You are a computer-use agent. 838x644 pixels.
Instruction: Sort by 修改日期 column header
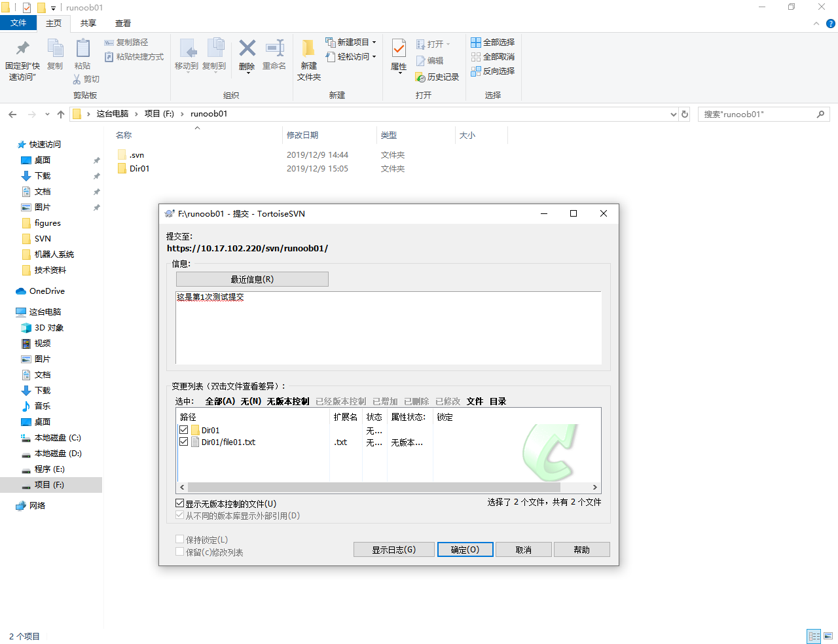tap(330, 135)
